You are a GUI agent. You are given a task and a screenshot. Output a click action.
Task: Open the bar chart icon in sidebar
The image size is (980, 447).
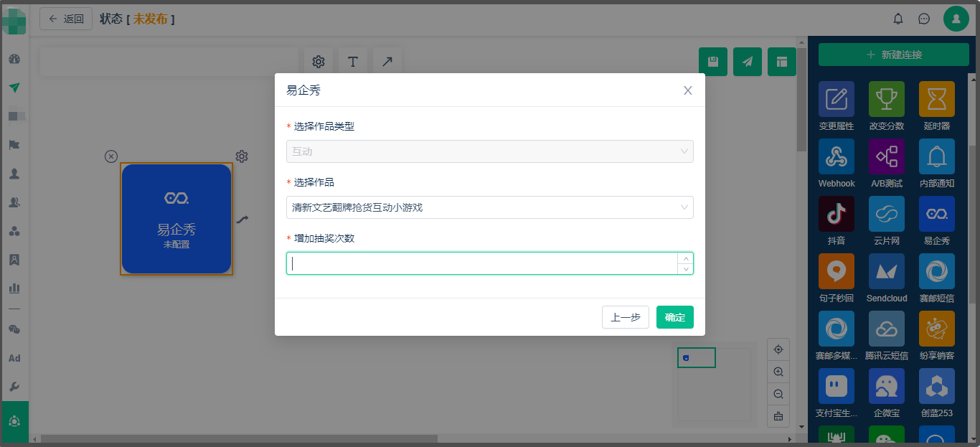[14, 288]
